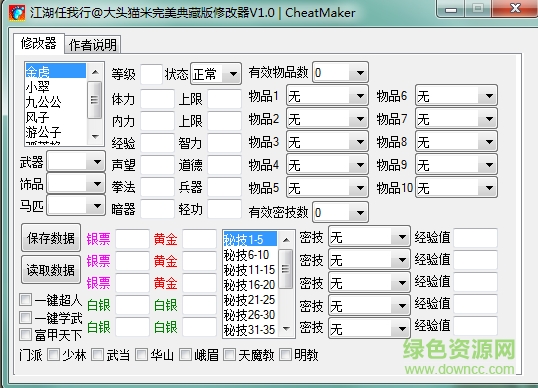Open the 物品5 dropdown
The width and height of the screenshot is (538, 388).
(327, 188)
